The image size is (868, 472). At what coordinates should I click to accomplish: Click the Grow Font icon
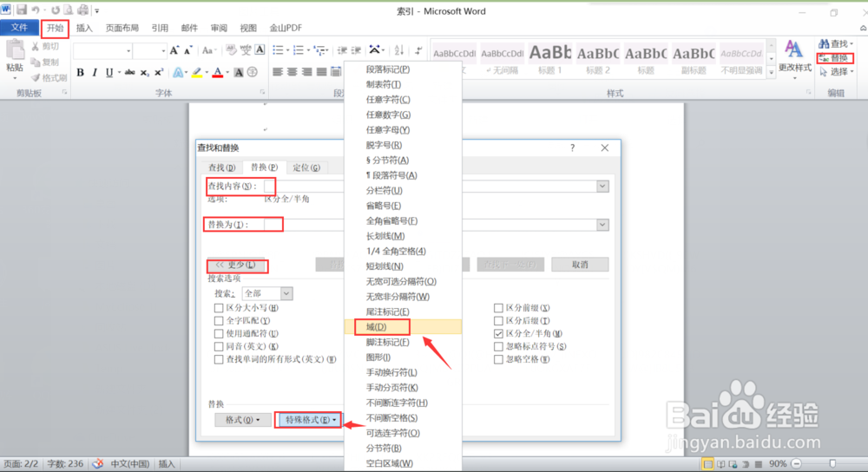tap(174, 51)
